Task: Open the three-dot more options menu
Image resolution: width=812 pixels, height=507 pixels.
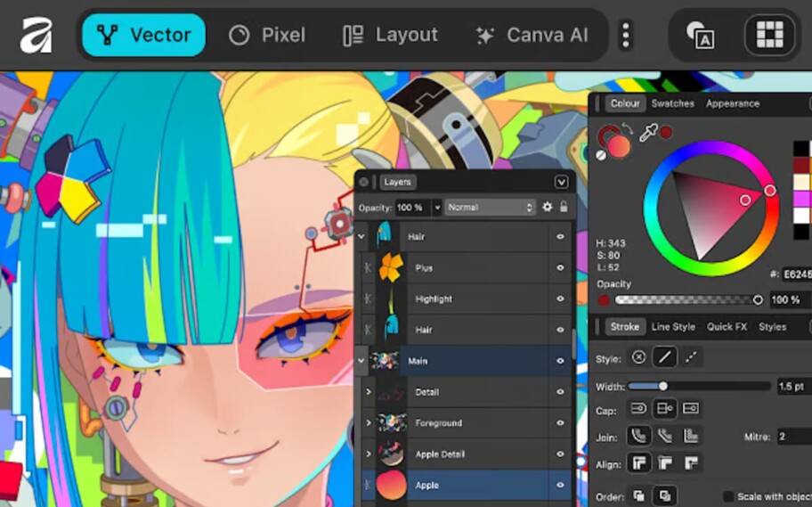Action: coord(626,36)
